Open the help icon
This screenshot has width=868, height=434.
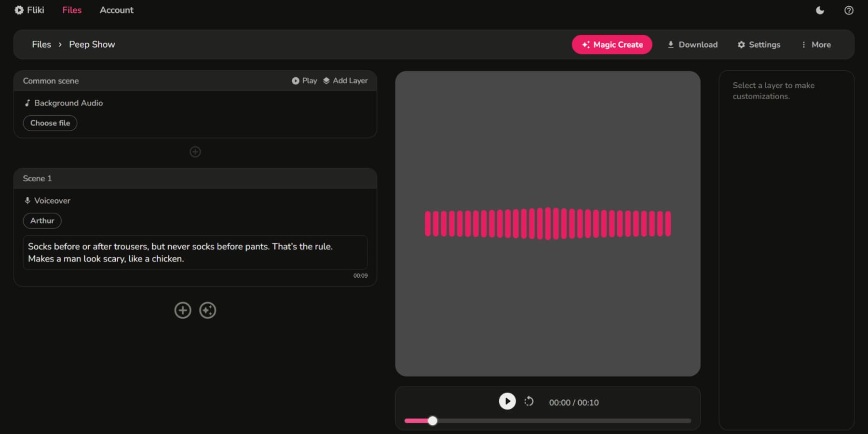tap(849, 10)
